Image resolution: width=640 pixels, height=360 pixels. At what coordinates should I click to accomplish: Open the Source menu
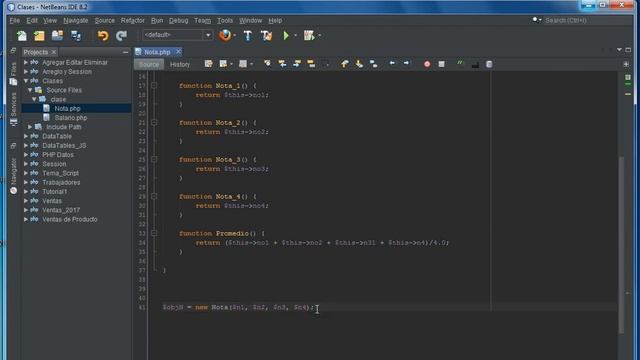(x=105, y=20)
